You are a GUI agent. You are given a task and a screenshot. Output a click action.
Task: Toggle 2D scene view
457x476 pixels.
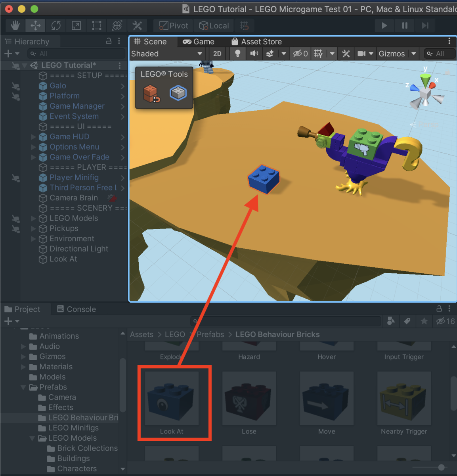217,54
